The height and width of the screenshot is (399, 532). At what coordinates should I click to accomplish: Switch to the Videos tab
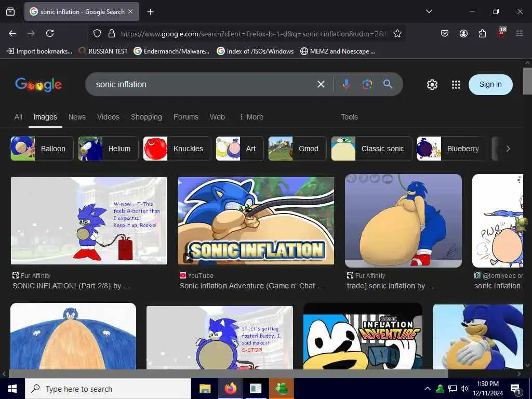(x=108, y=117)
